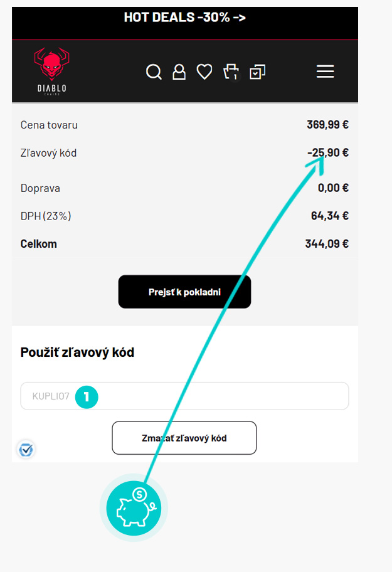Open the user account icon
The width and height of the screenshot is (392, 572).
click(179, 72)
